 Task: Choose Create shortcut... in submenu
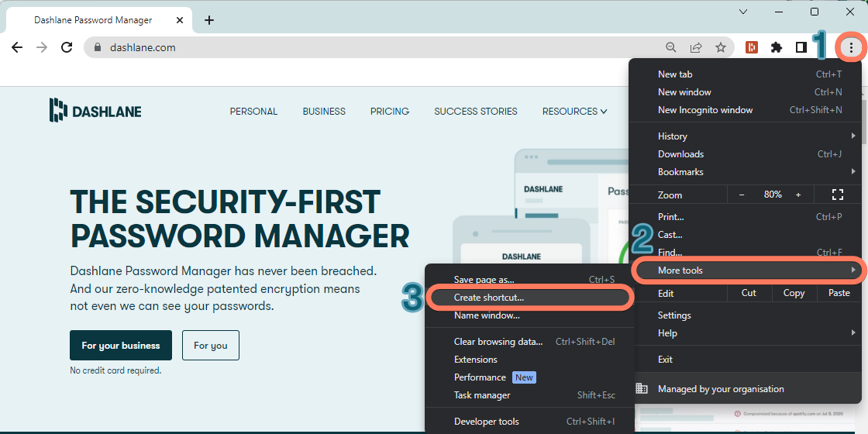[x=529, y=298]
